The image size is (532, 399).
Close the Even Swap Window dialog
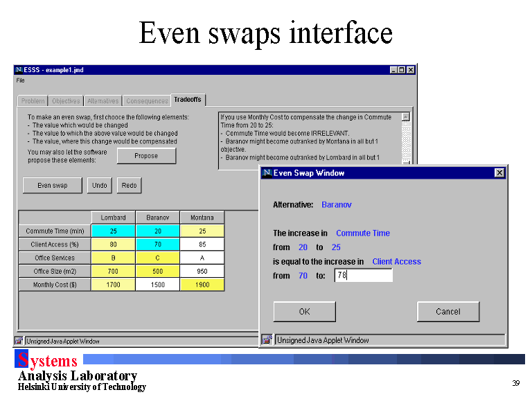point(499,172)
